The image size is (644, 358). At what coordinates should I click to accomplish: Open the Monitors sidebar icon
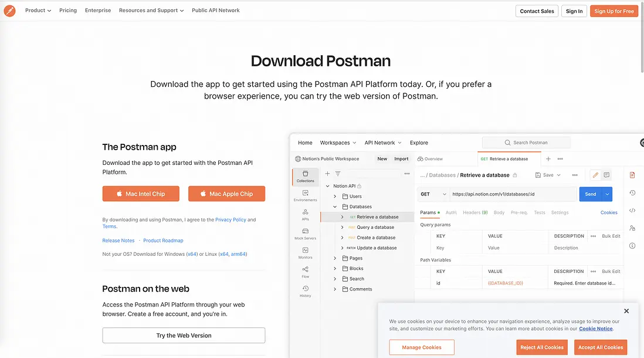[x=305, y=253]
